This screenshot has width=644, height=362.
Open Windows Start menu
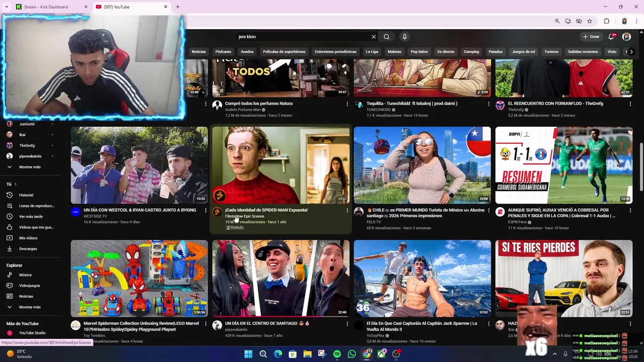pos(248,354)
